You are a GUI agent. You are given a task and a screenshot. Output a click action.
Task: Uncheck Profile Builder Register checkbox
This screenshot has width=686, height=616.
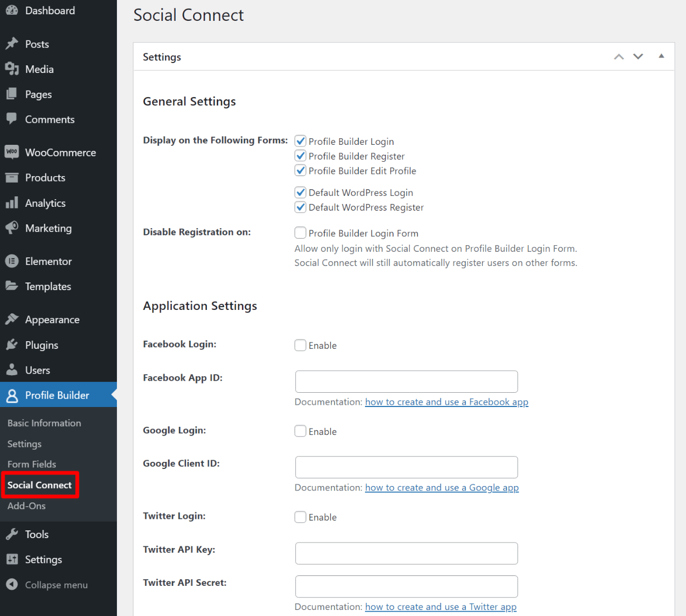click(300, 156)
